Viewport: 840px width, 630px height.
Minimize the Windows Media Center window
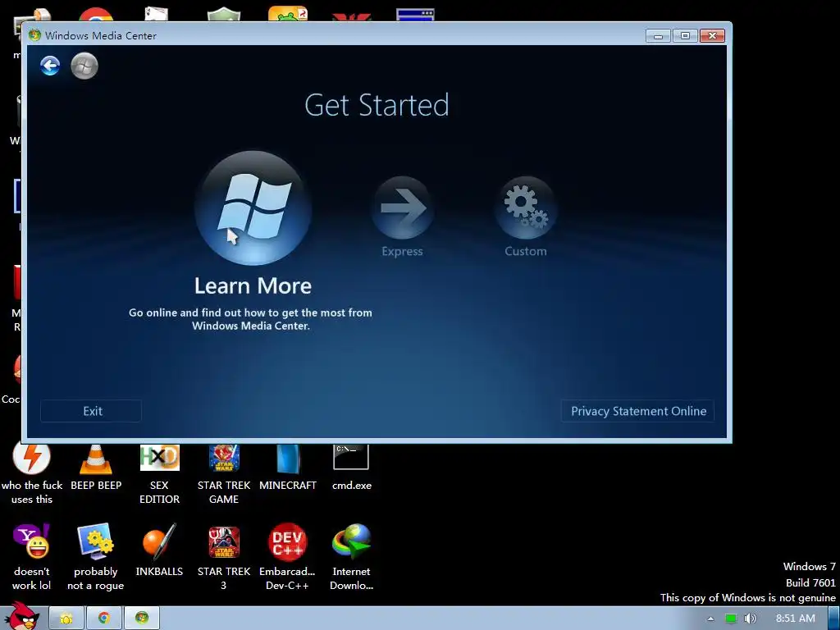pyautogui.click(x=659, y=36)
